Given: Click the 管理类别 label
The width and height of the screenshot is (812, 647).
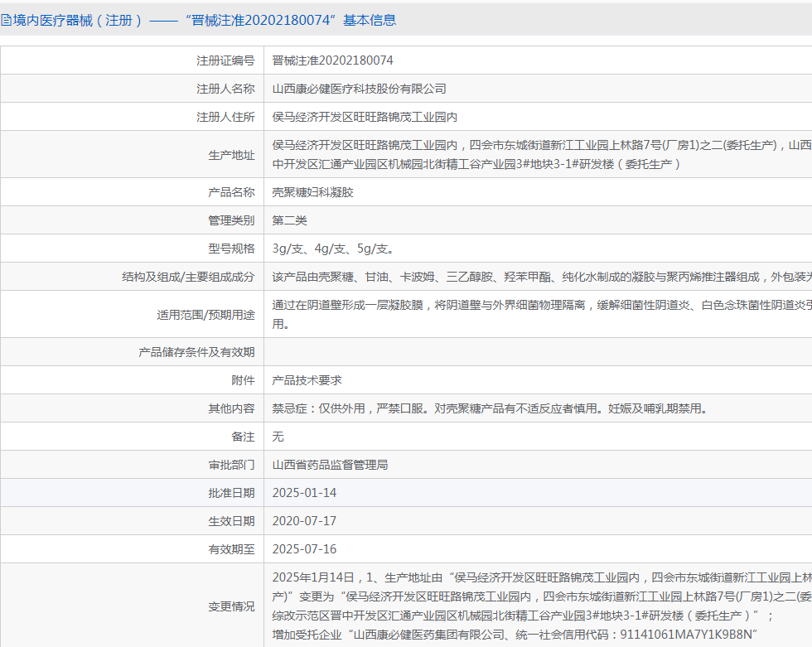Looking at the screenshot, I should [x=231, y=220].
